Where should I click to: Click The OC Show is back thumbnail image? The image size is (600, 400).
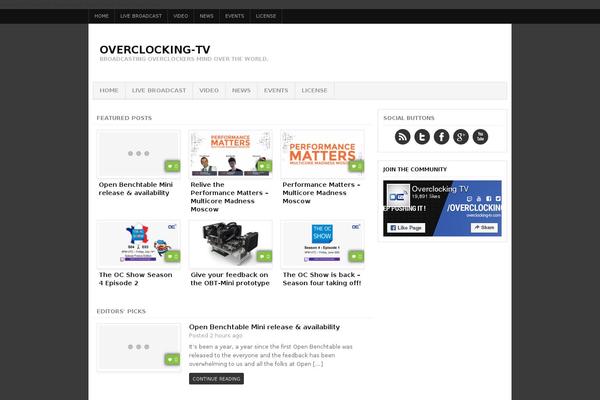click(322, 244)
